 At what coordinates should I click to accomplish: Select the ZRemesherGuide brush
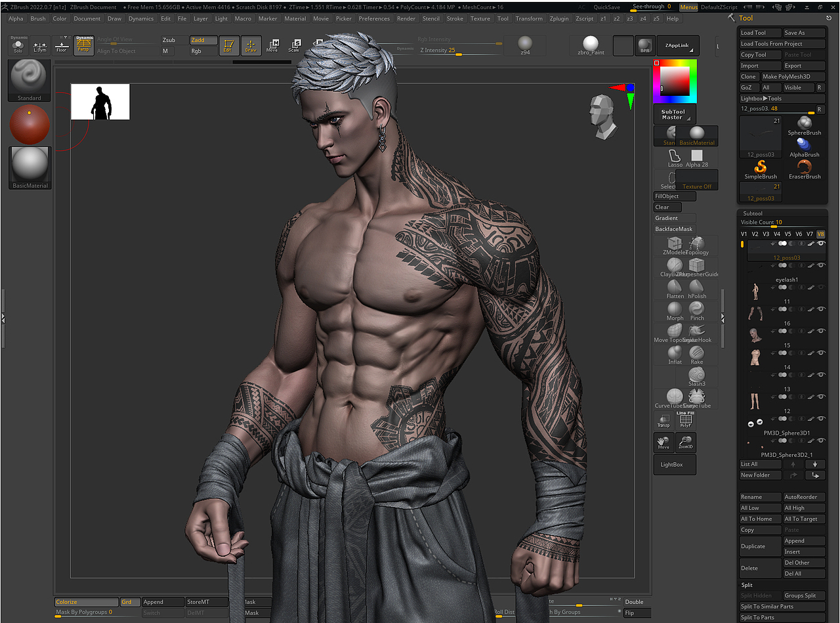tap(697, 267)
